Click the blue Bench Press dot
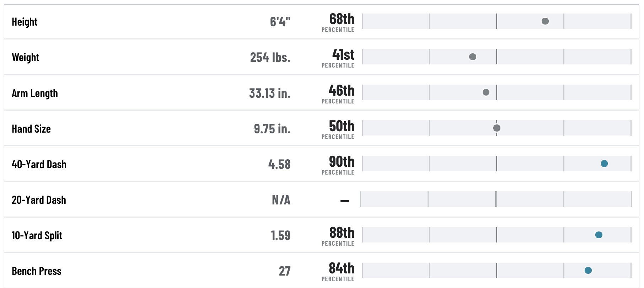 [588, 270]
